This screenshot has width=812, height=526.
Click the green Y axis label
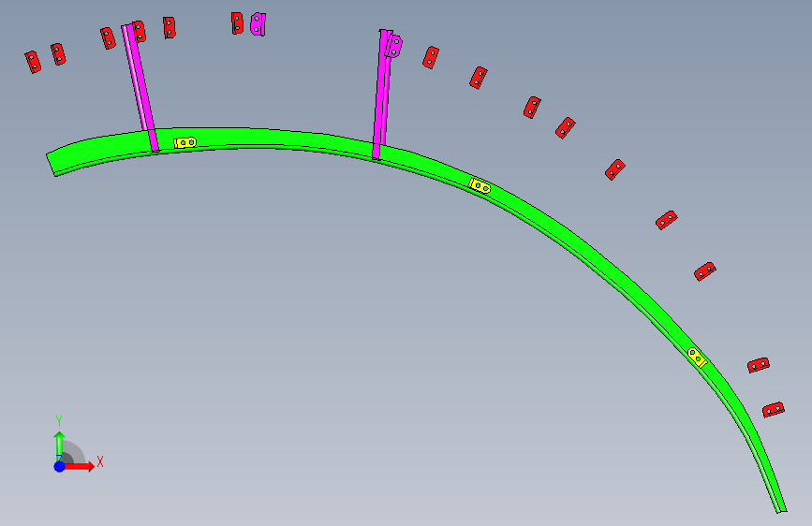[x=59, y=421]
